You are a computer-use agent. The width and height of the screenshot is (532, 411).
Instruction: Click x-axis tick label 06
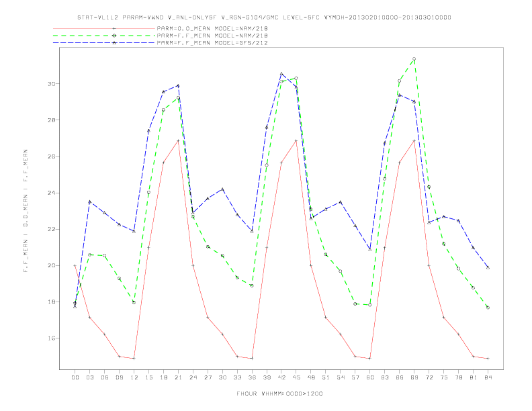point(105,377)
